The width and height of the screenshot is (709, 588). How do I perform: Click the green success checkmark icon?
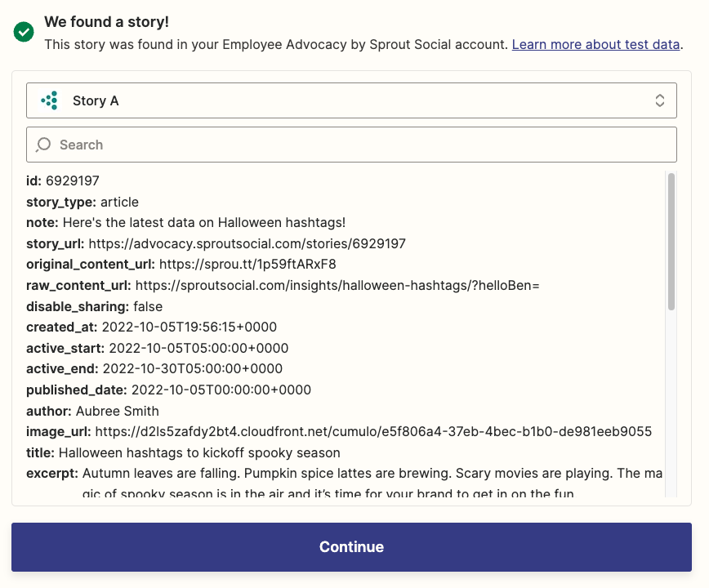click(x=24, y=32)
